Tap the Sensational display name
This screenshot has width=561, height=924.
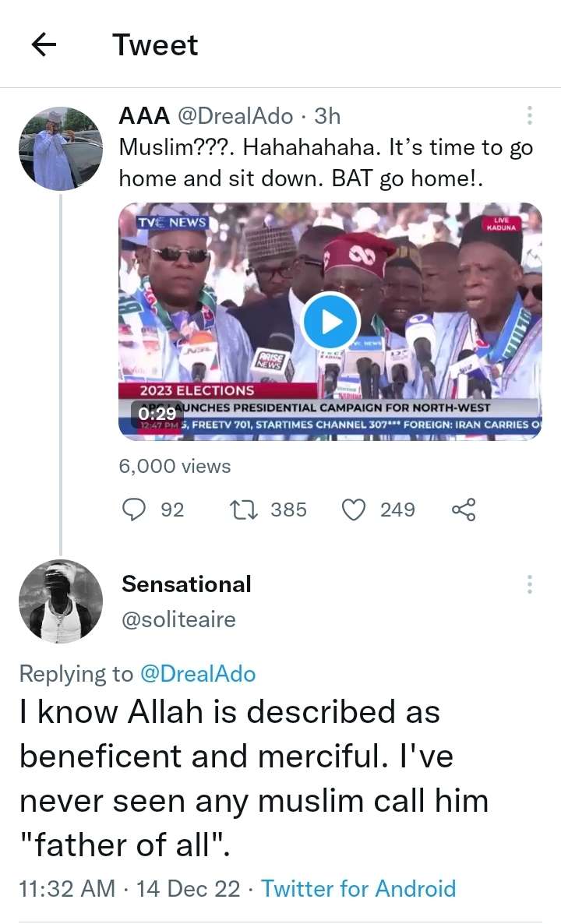click(x=186, y=584)
